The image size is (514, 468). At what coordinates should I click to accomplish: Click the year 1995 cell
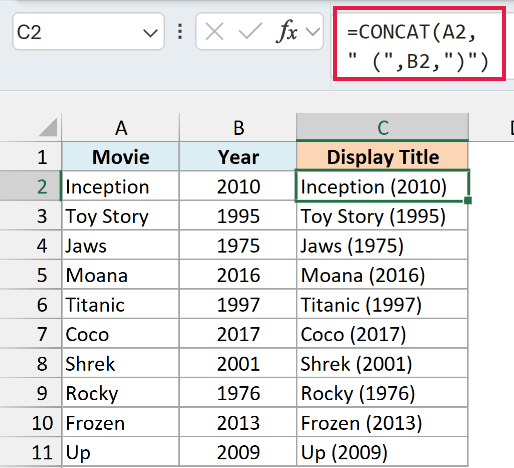click(x=238, y=216)
